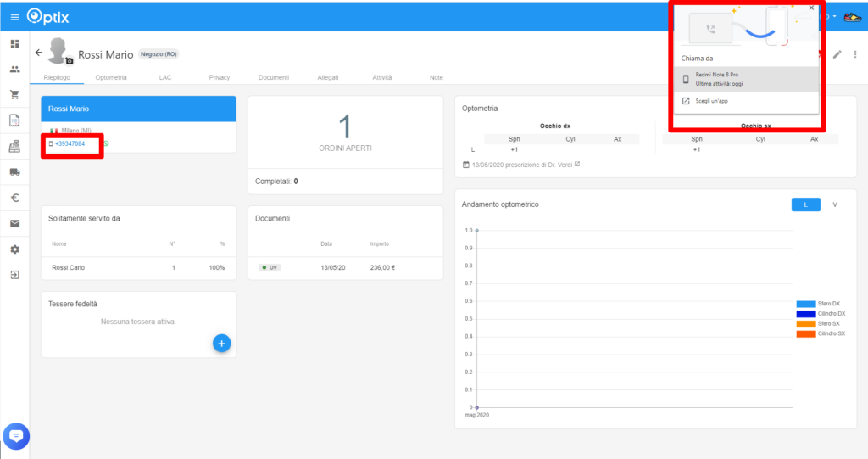Screen dimensions: 868x459
Task: Open the dashboard from the sidebar
Action: click(14, 44)
